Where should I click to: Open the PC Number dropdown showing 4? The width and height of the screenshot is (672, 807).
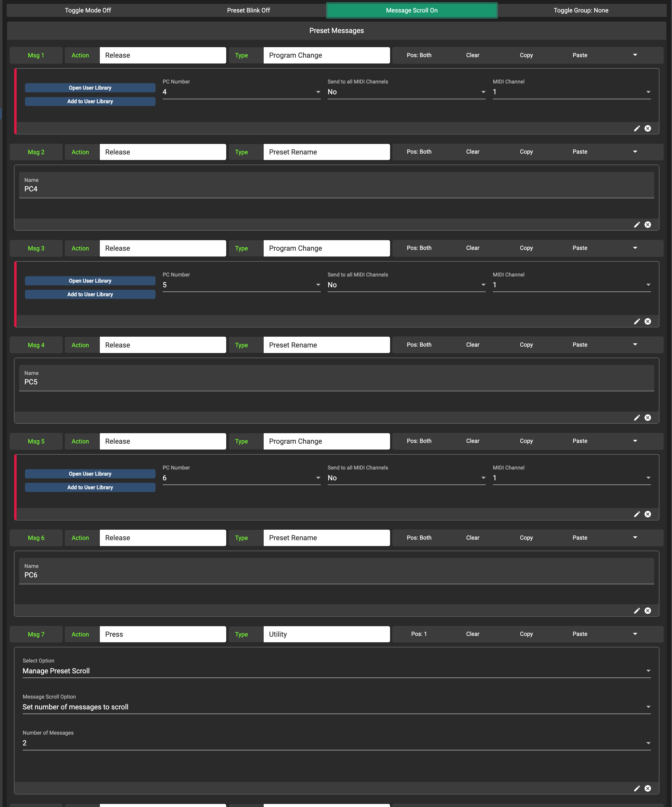tap(241, 92)
